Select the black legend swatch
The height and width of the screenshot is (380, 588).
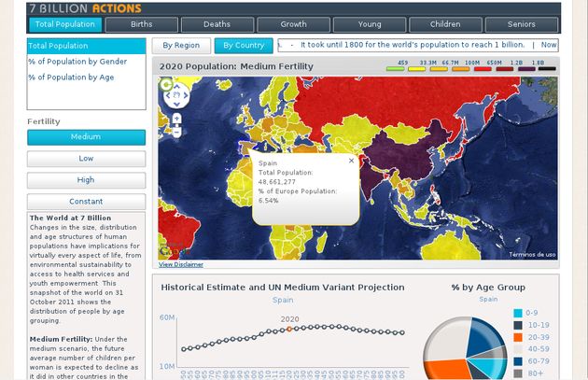[x=547, y=69]
